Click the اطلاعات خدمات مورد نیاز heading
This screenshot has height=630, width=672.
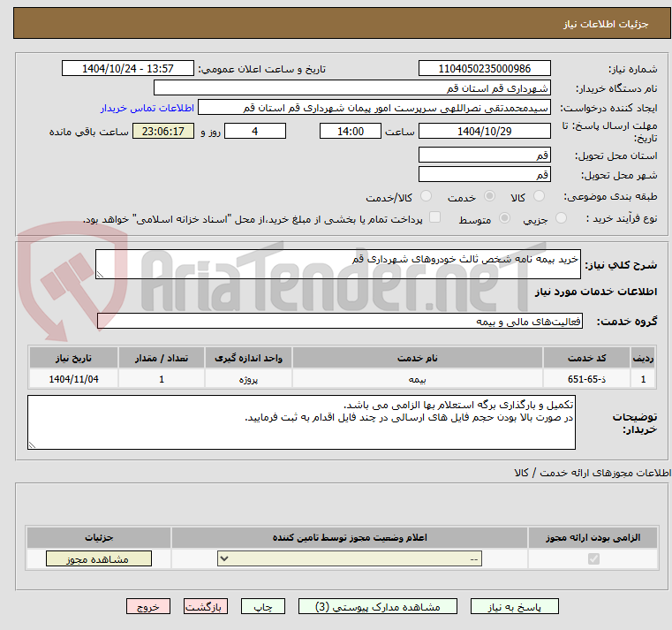click(x=596, y=292)
